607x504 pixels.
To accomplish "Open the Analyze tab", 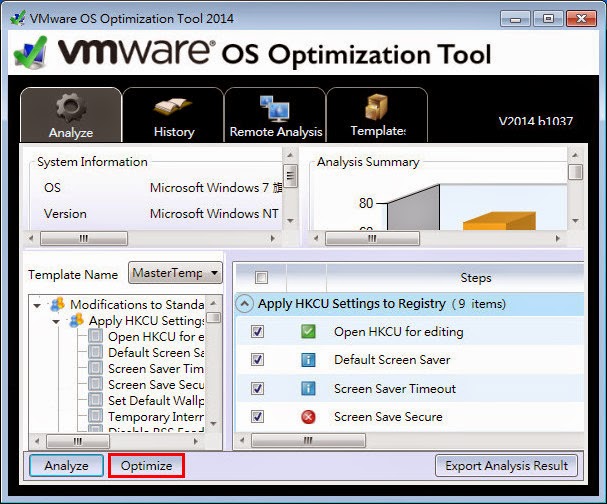I will [71, 115].
